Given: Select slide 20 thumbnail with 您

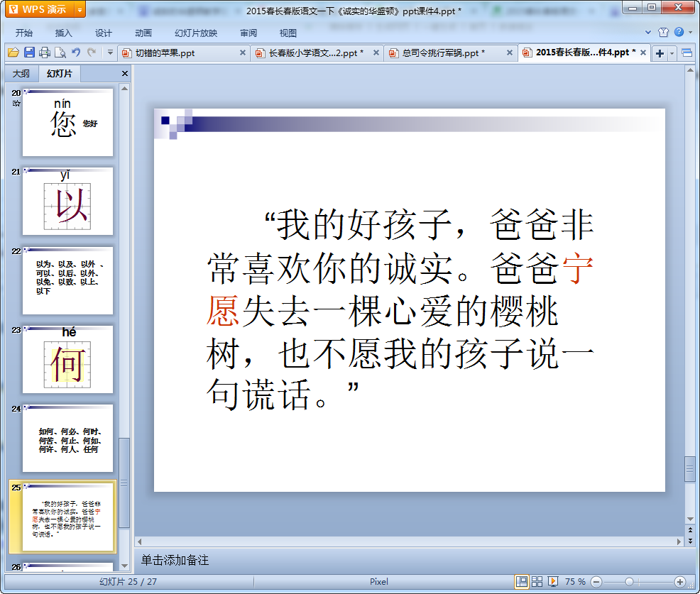Looking at the screenshot, I should pos(68,122).
